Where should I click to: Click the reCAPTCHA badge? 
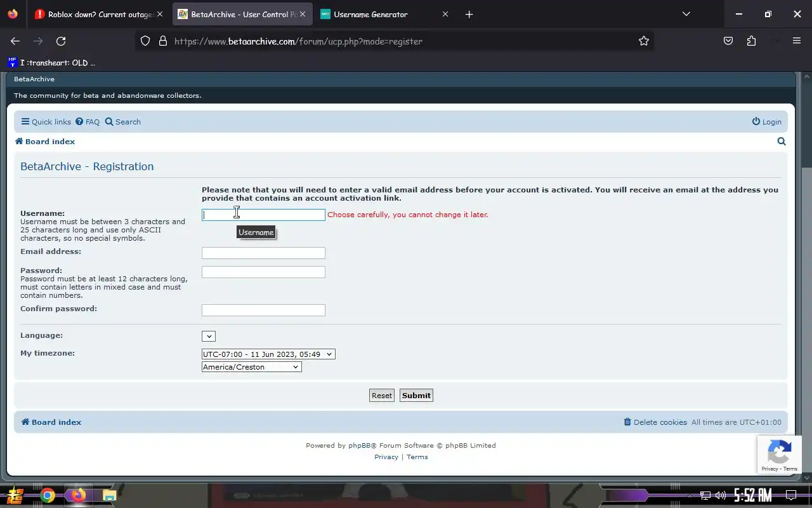(x=780, y=455)
